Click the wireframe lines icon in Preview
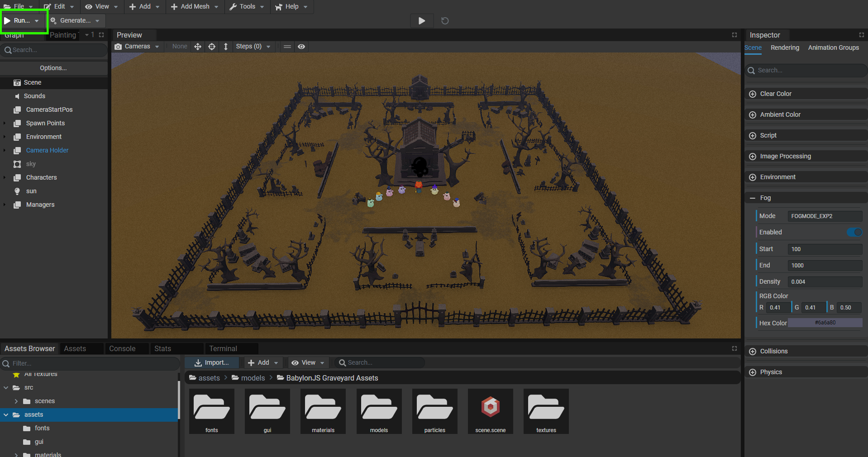The image size is (868, 457). 287,47
